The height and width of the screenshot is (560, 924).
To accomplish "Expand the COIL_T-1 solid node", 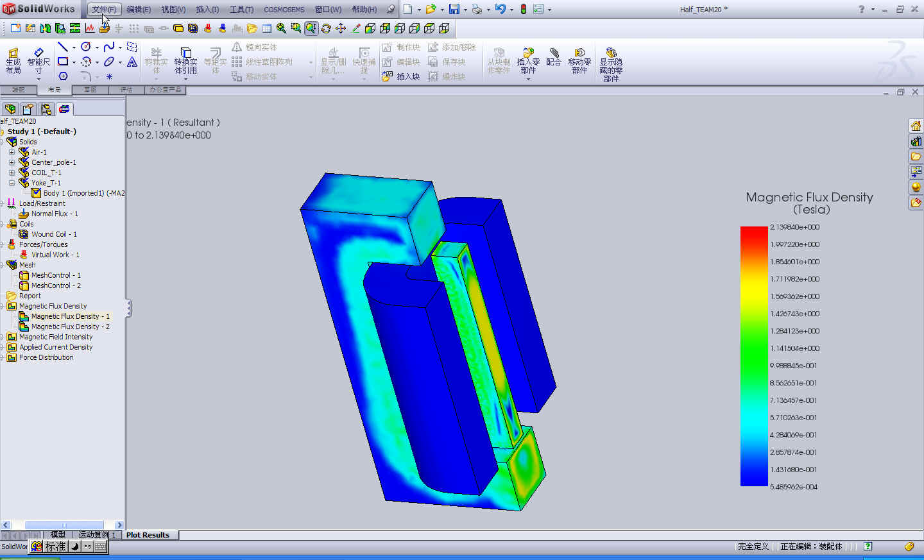I will [12, 173].
